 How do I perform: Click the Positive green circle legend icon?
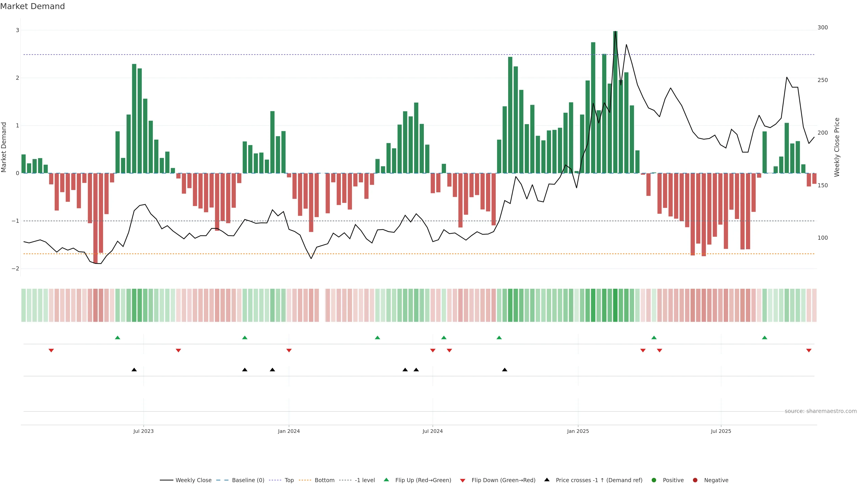click(x=654, y=480)
